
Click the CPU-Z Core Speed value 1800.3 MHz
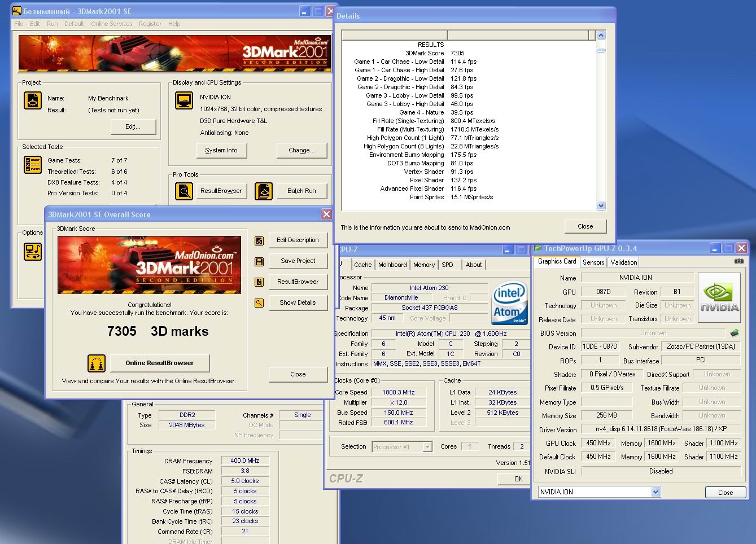tap(398, 392)
